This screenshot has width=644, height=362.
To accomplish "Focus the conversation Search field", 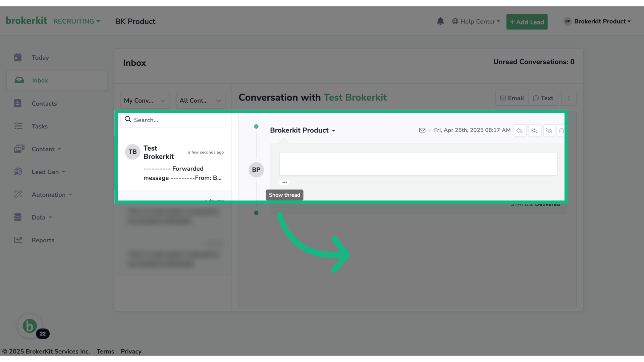I will click(x=173, y=120).
